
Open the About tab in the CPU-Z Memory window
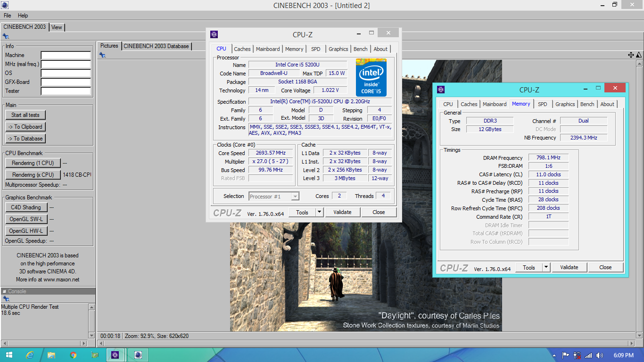point(607,104)
